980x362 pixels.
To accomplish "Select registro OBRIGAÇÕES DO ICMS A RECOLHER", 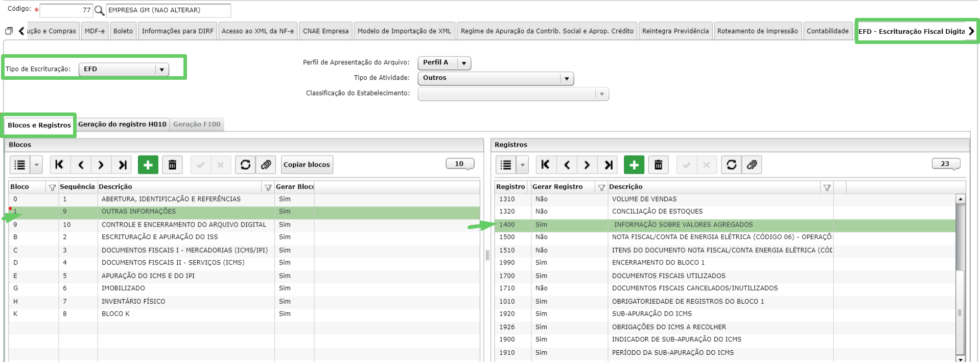I will point(725,327).
